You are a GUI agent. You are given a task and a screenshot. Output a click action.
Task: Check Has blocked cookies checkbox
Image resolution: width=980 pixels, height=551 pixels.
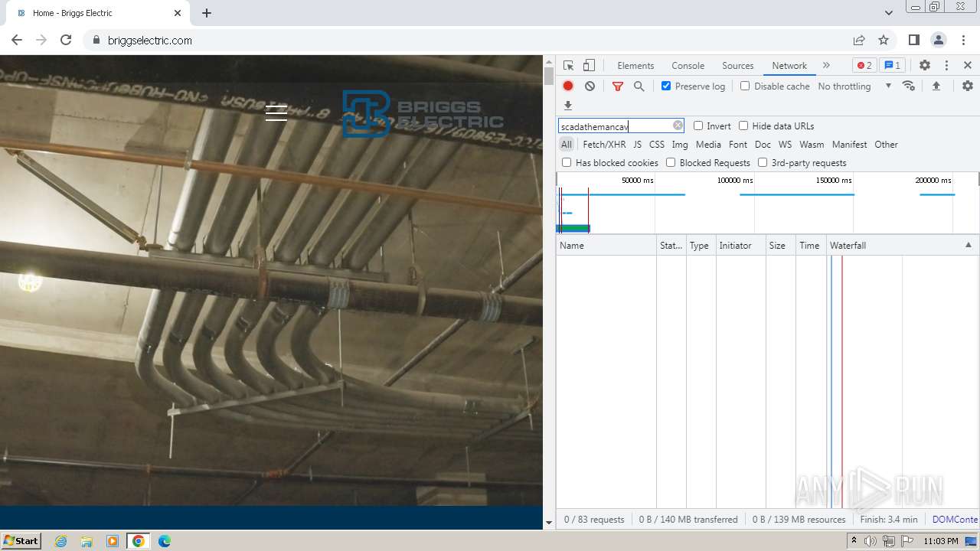[x=567, y=162]
